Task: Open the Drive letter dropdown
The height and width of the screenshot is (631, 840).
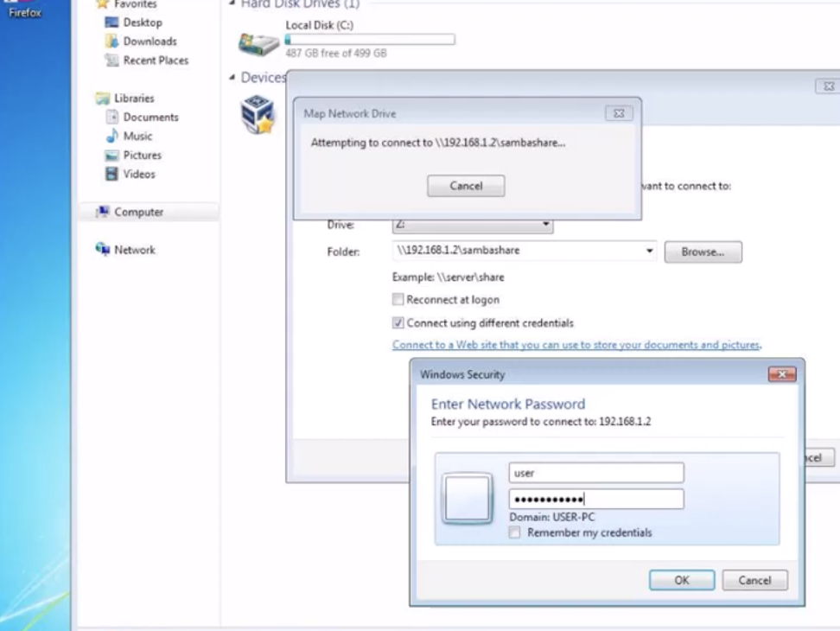Action: click(x=546, y=226)
